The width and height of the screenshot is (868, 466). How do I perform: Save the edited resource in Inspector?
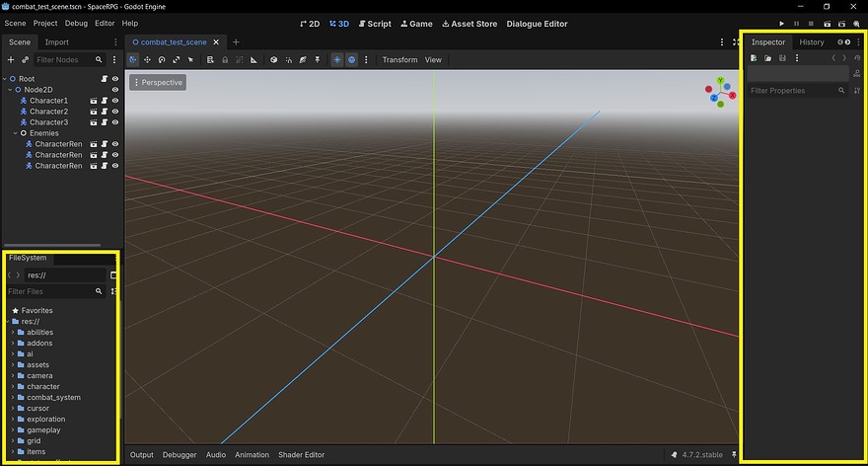pos(782,58)
